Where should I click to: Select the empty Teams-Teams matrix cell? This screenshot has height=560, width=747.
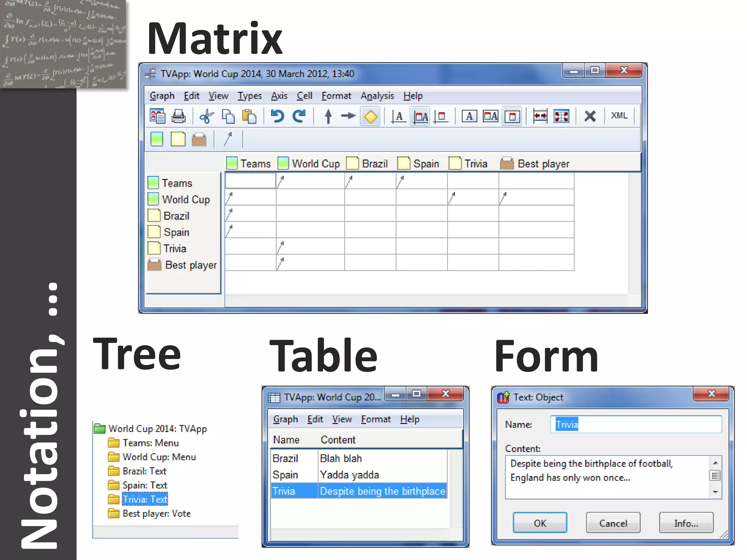click(250, 181)
